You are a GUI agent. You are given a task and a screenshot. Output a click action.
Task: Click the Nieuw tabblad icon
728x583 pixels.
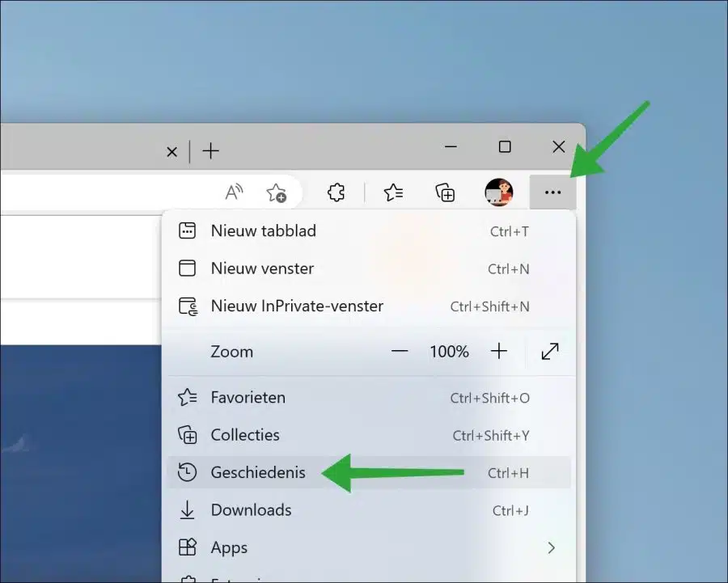coord(187,230)
